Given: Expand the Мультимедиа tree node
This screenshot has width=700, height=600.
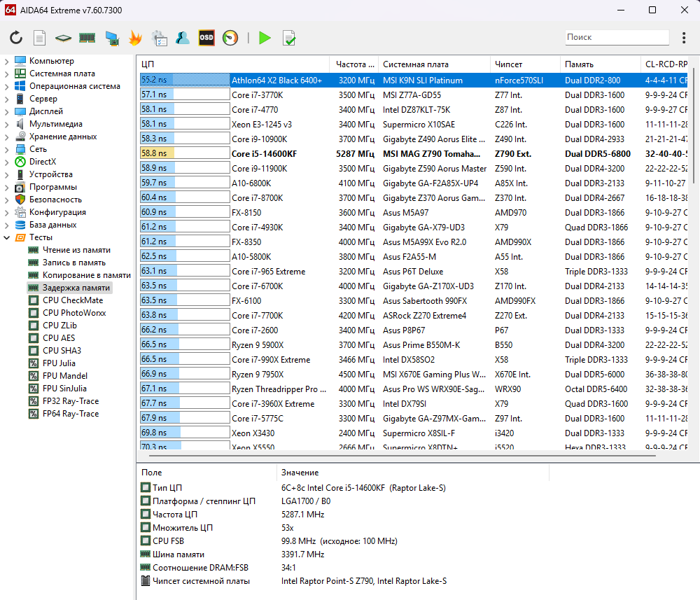Looking at the screenshot, I should click(x=6, y=124).
